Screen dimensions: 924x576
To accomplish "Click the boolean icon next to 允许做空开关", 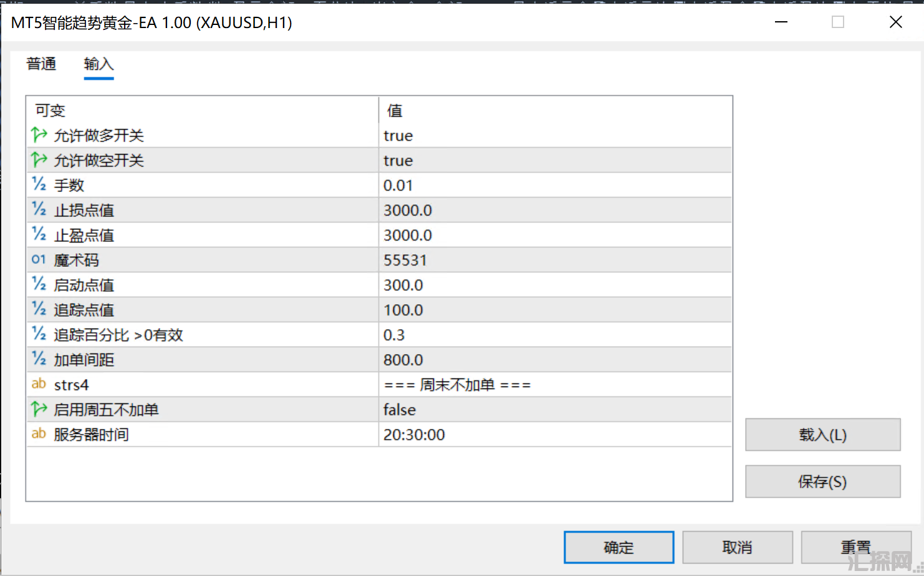I will tap(39, 160).
